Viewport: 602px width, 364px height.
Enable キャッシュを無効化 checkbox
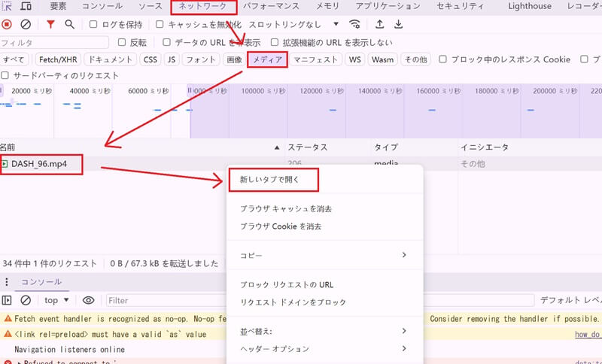point(160,25)
